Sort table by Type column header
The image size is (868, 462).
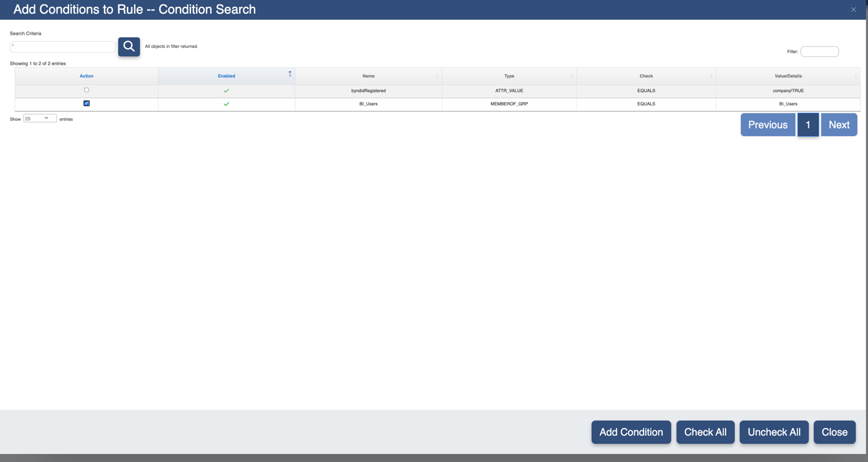coord(509,76)
